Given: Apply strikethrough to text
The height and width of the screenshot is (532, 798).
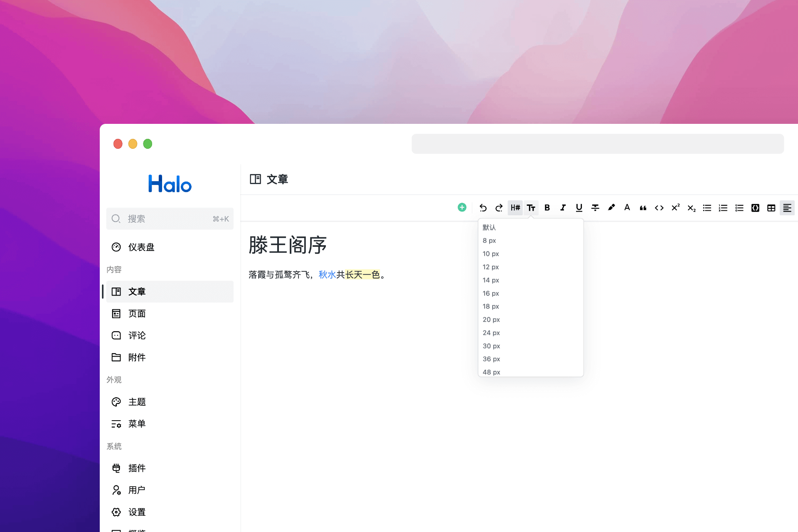Looking at the screenshot, I should point(595,208).
